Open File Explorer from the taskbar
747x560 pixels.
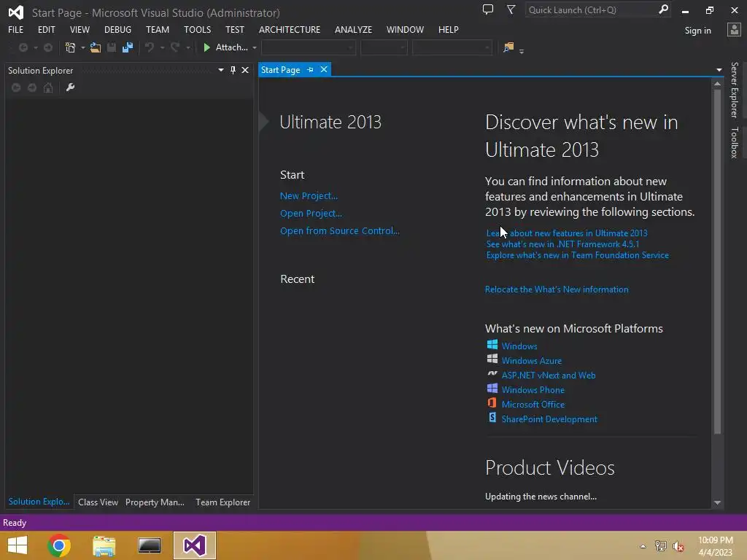[104, 545]
